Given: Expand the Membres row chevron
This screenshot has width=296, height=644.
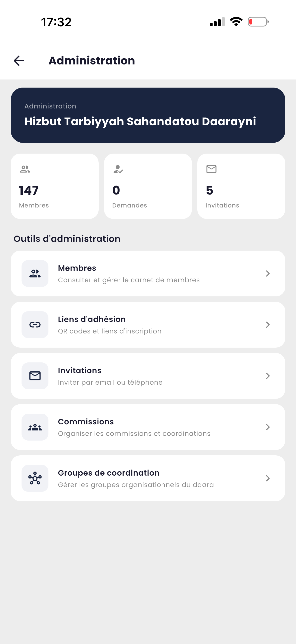Looking at the screenshot, I should point(268,273).
